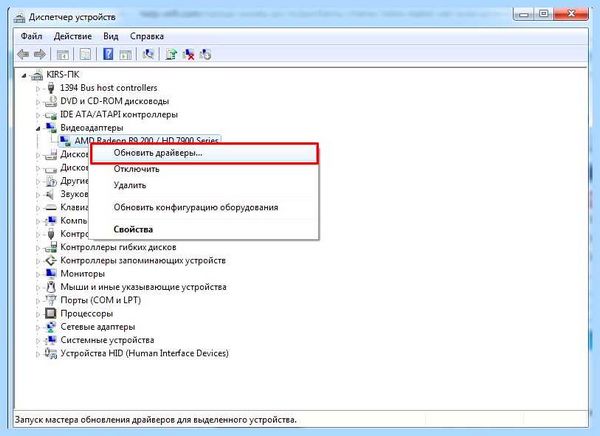Expand Контроллеры запоминающих устройств node
Screen dimensions: 600x436
pyautogui.click(x=38, y=261)
